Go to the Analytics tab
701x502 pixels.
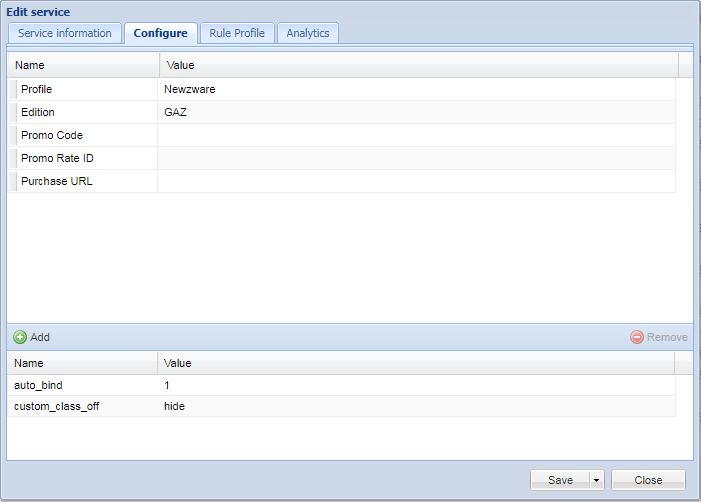[308, 33]
